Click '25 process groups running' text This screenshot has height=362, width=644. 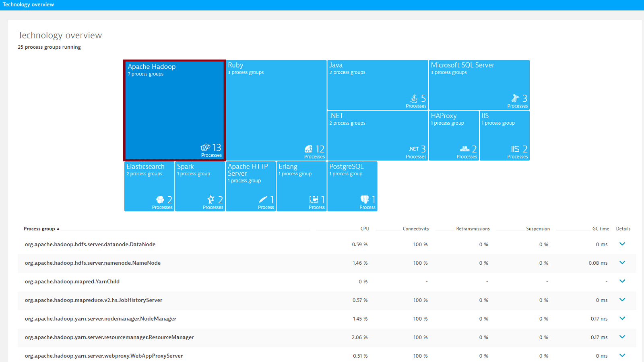[49, 47]
